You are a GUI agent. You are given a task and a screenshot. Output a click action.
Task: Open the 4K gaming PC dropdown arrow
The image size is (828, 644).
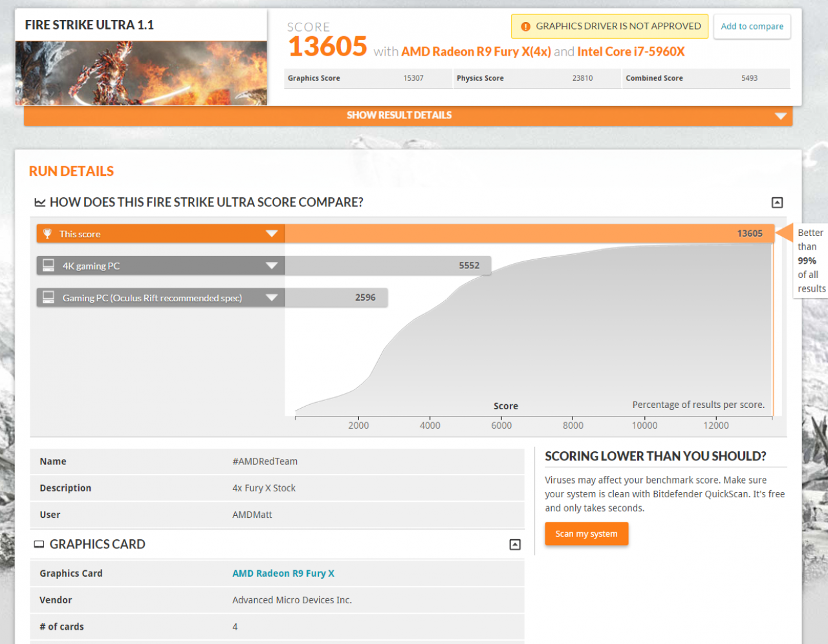[x=272, y=265]
